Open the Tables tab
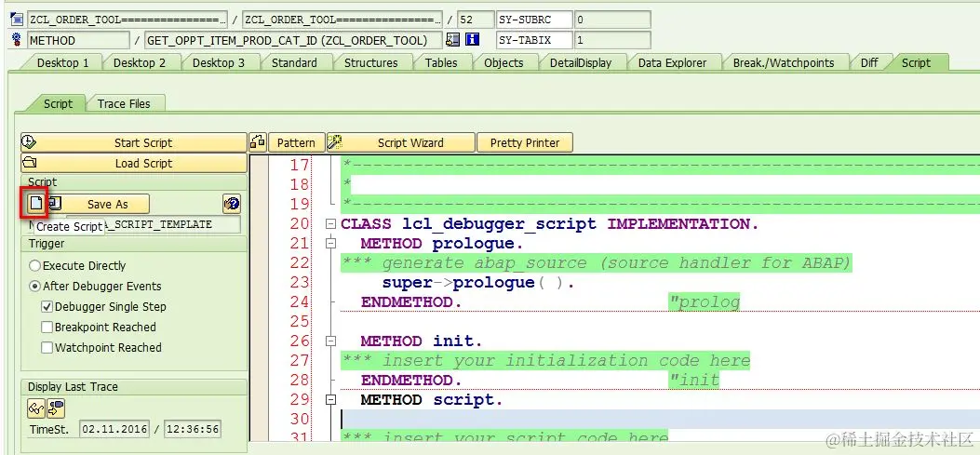The image size is (980, 455). (440, 62)
